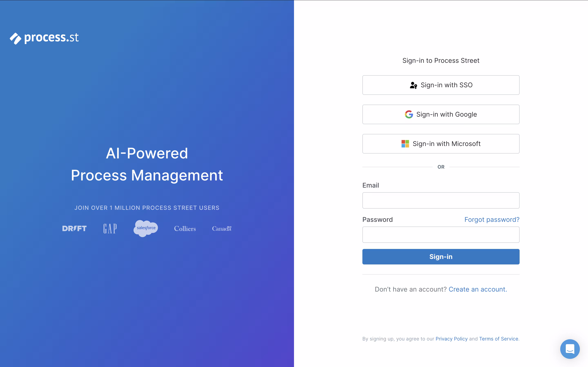Click the Drift company logo
Image resolution: width=588 pixels, height=367 pixels.
(74, 228)
